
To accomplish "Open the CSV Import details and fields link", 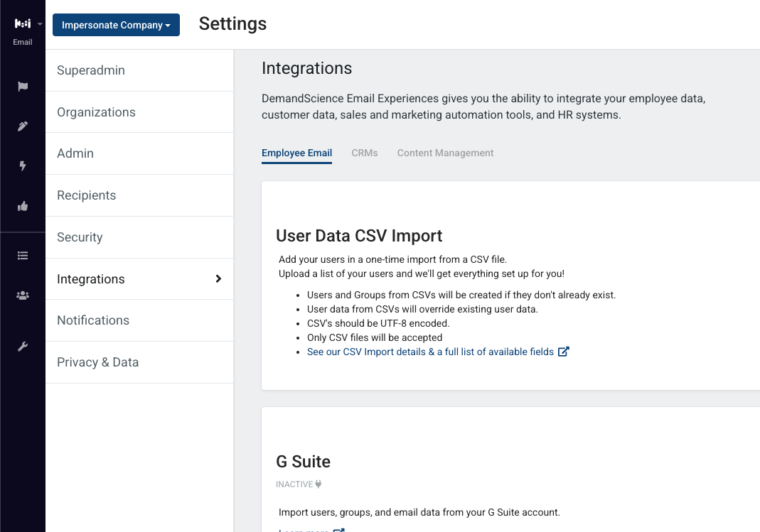I will pyautogui.click(x=430, y=352).
